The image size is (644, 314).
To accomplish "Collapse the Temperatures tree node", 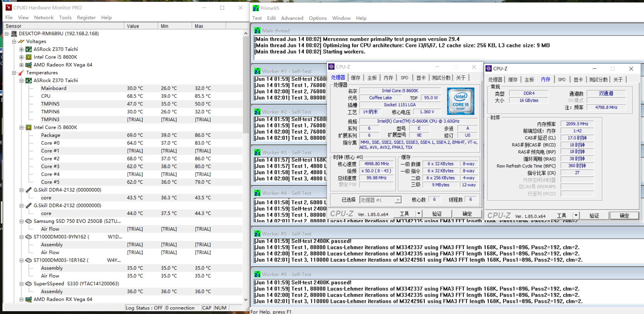I will tap(14, 73).
